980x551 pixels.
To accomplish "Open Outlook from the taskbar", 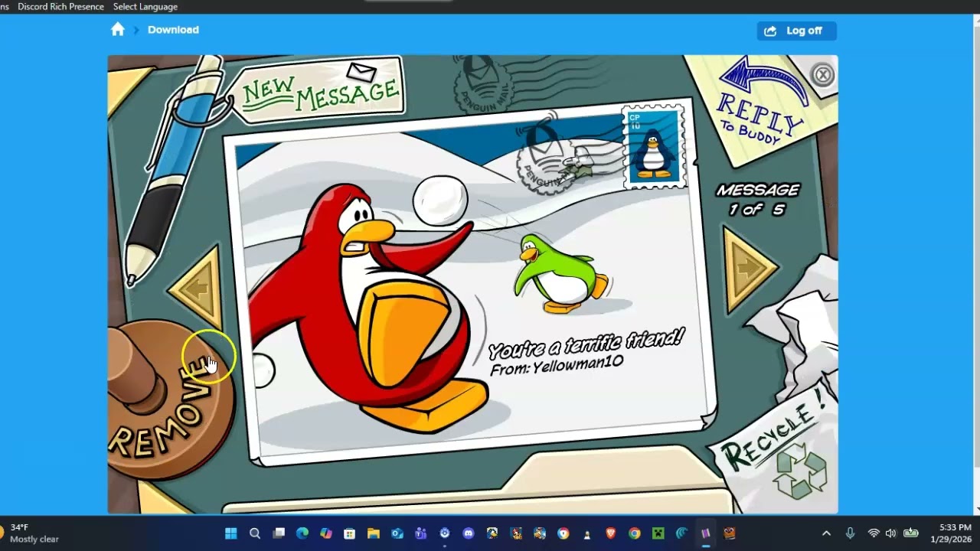I will click(397, 533).
